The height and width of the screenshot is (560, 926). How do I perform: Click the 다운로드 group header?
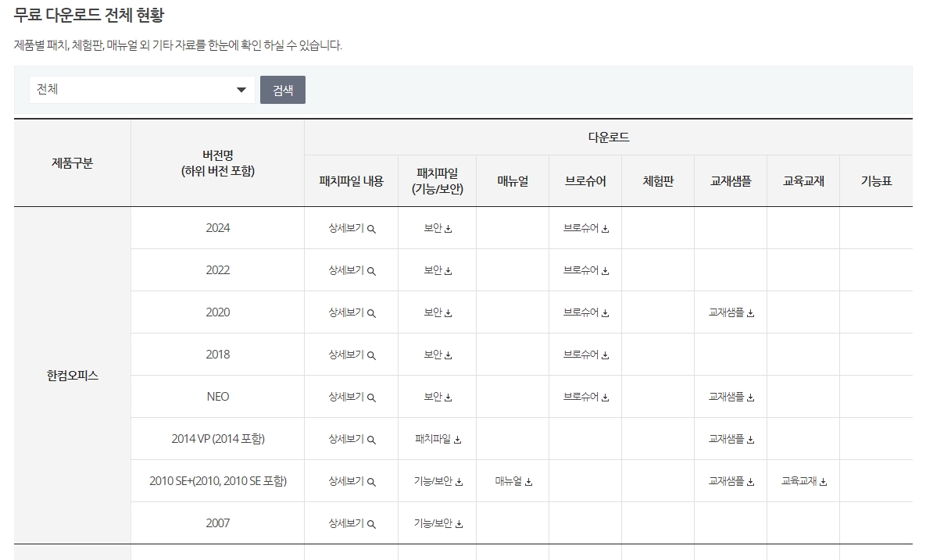click(x=609, y=137)
